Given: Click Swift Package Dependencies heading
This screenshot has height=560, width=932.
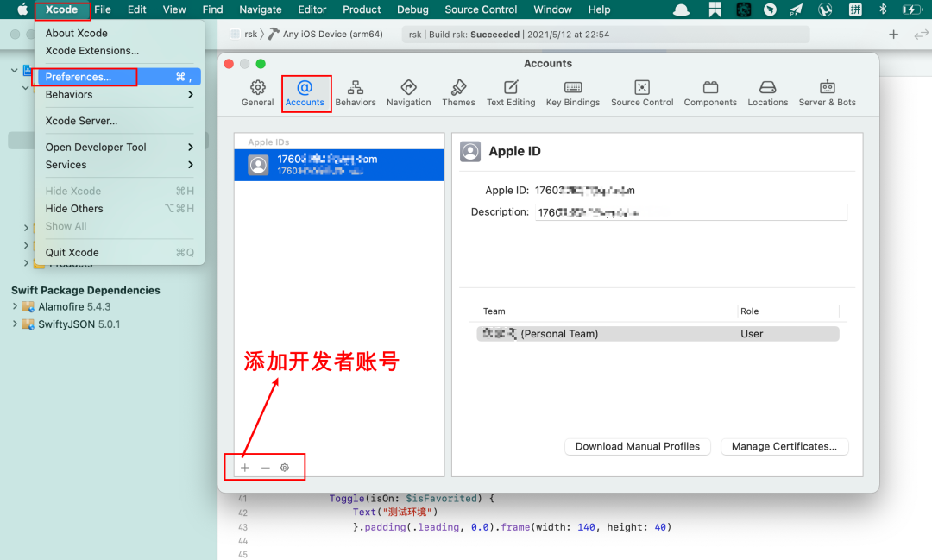Looking at the screenshot, I should click(x=85, y=290).
